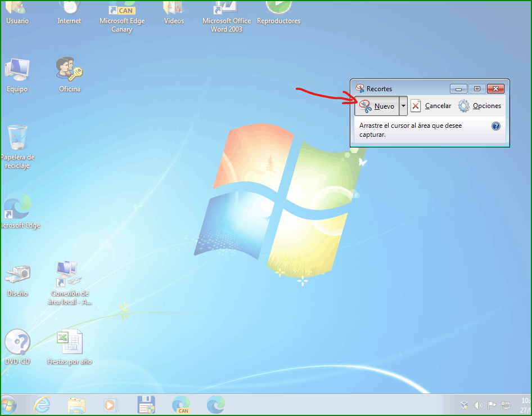Open the Windows Start orb
This screenshot has height=416, width=532.
click(8, 405)
